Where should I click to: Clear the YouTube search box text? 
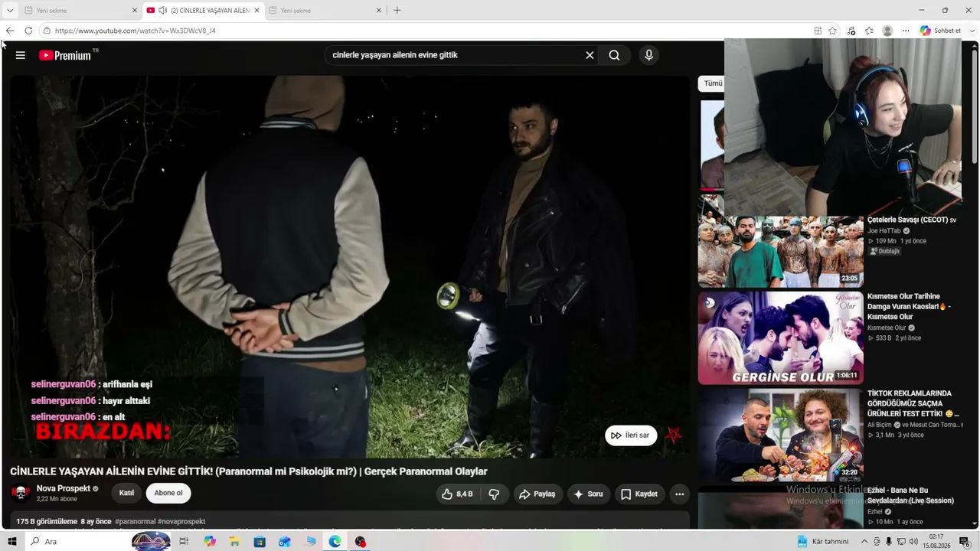tap(590, 55)
